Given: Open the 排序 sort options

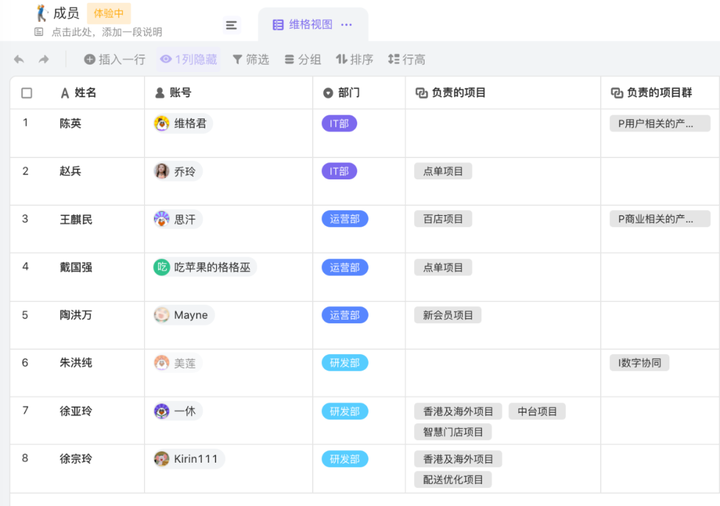Looking at the screenshot, I should click(x=354, y=59).
